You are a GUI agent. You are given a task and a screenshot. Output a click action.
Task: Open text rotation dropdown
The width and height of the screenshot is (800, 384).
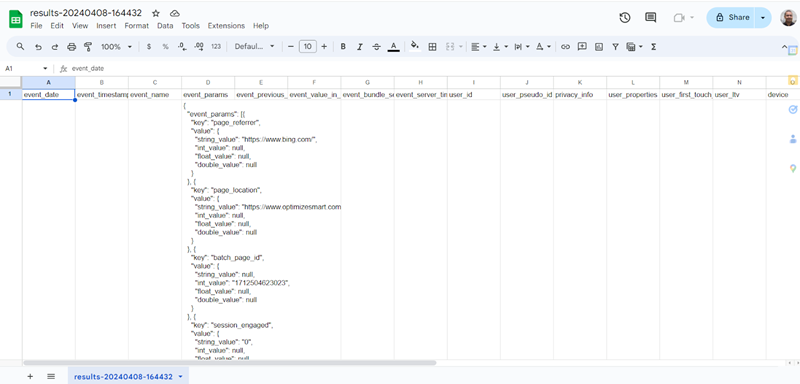tap(543, 47)
